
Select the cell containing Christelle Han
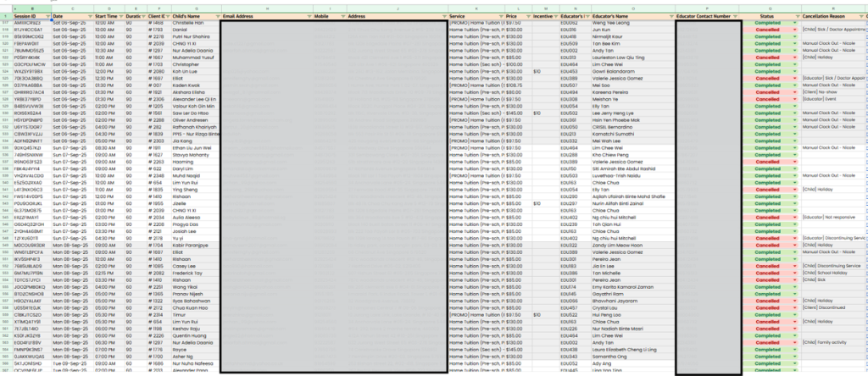192,23
